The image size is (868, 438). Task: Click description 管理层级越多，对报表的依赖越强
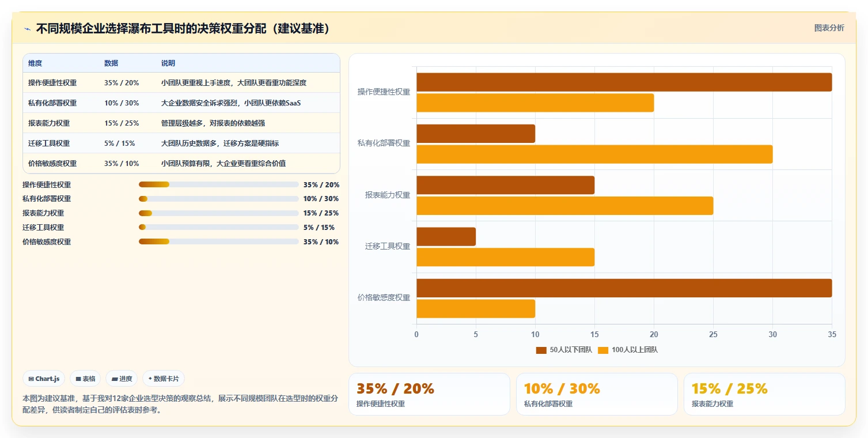click(213, 123)
